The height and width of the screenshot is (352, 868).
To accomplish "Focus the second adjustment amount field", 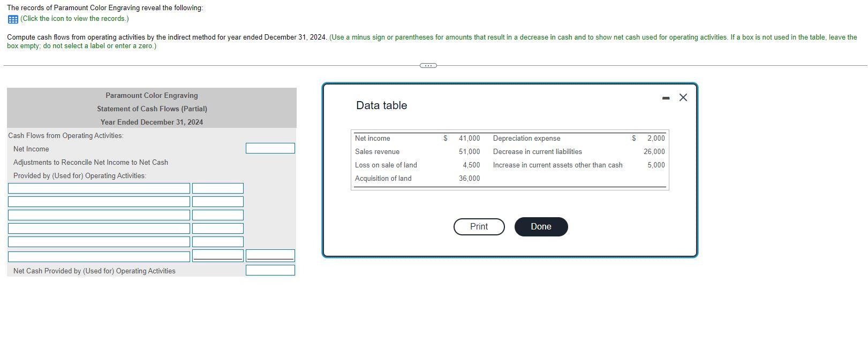I will 218,202.
